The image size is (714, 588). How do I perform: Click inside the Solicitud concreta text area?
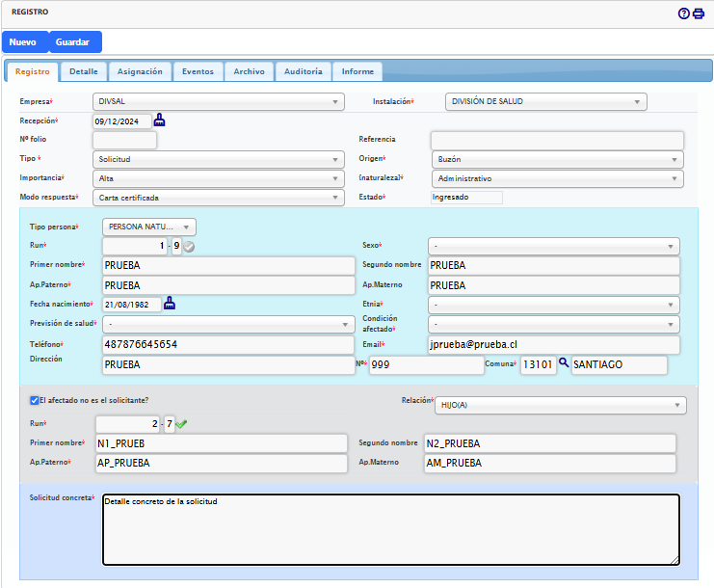[x=391, y=530]
